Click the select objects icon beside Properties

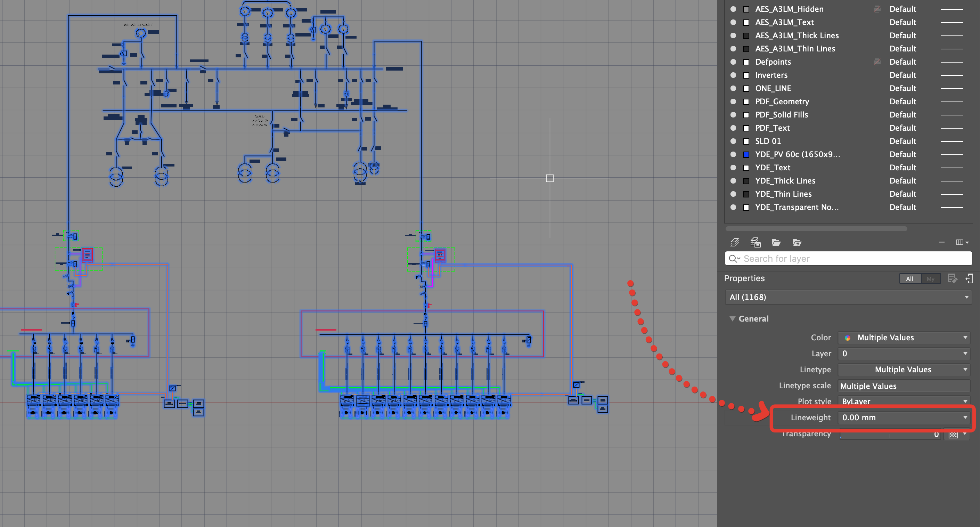pos(969,278)
